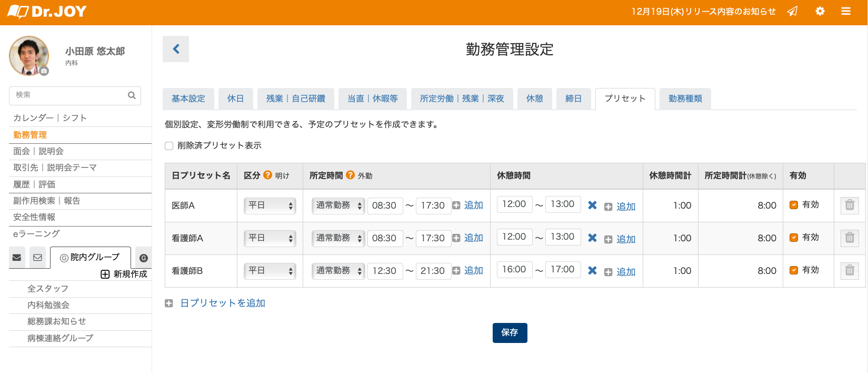
Task: Switch to the 休憩 tab
Action: (x=535, y=99)
